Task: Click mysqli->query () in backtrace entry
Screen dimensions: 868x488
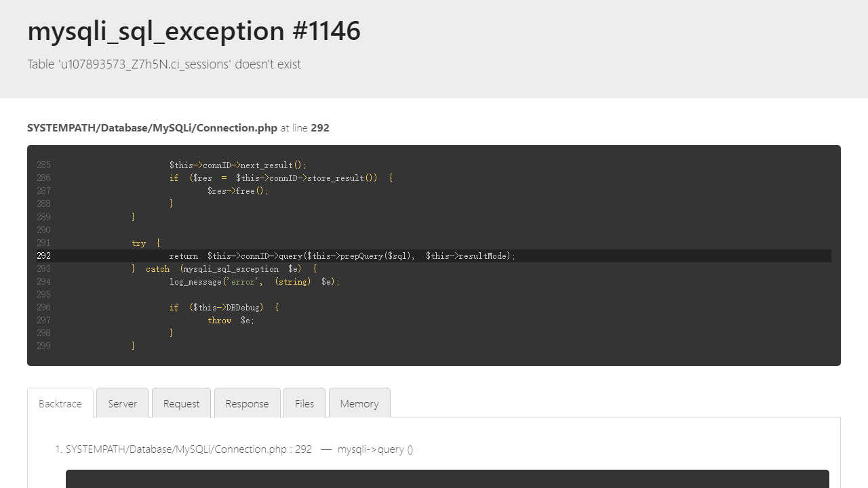Action: click(x=375, y=449)
